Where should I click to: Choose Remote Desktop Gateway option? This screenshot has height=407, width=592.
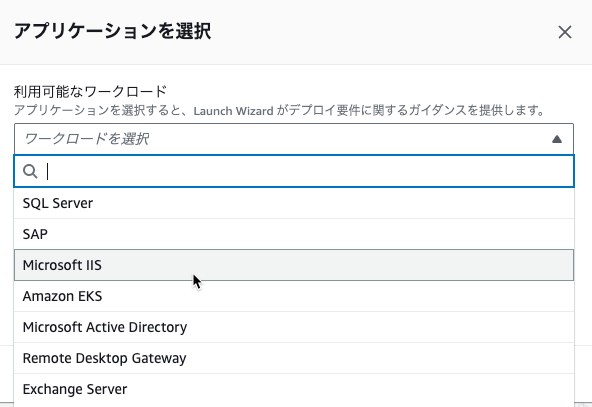(294, 358)
